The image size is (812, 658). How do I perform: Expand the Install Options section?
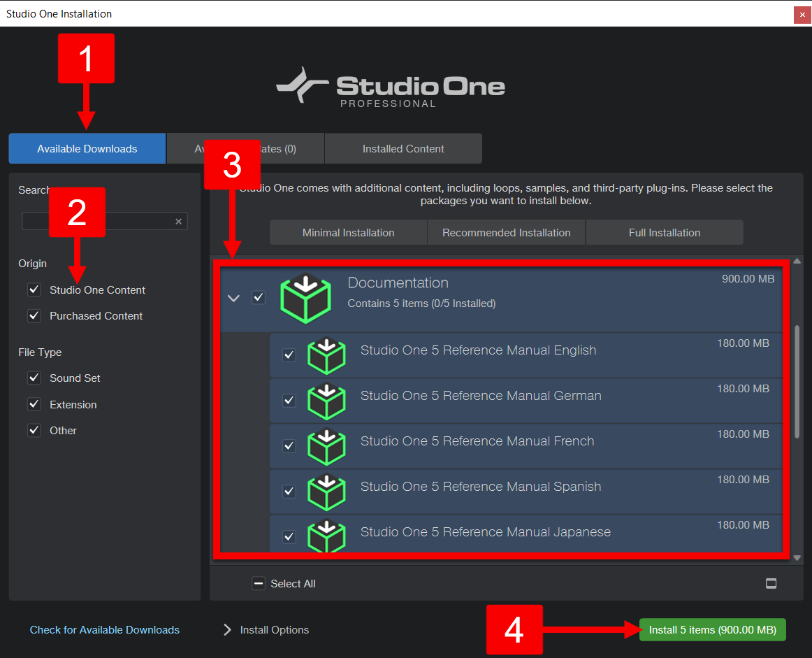226,629
